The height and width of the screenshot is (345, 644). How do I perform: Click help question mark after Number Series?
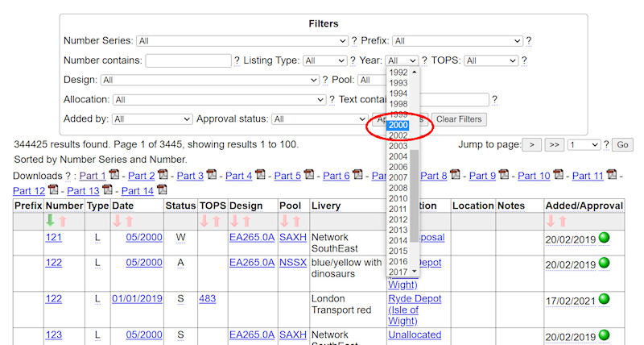(354, 41)
